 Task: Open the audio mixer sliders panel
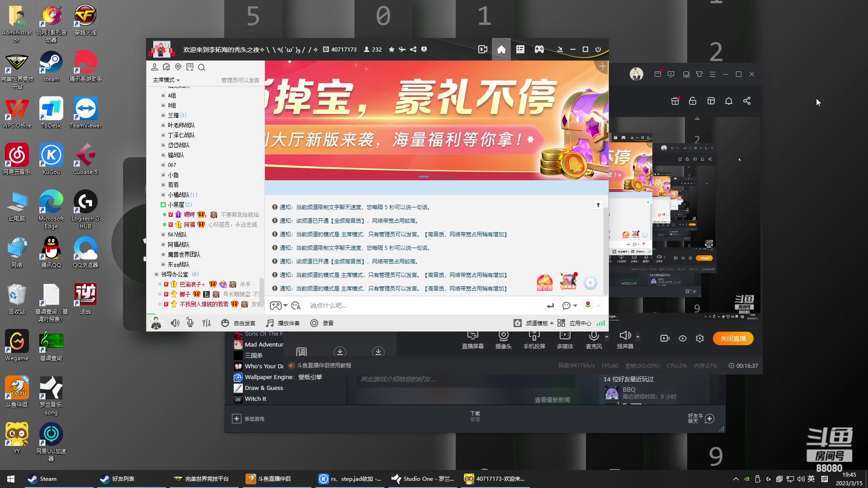207,323
